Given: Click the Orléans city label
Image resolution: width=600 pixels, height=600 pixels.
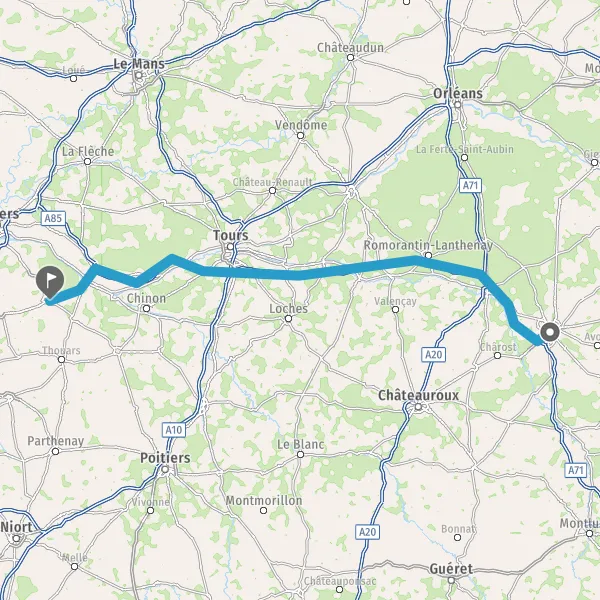Looking at the screenshot, I should coord(458,93).
